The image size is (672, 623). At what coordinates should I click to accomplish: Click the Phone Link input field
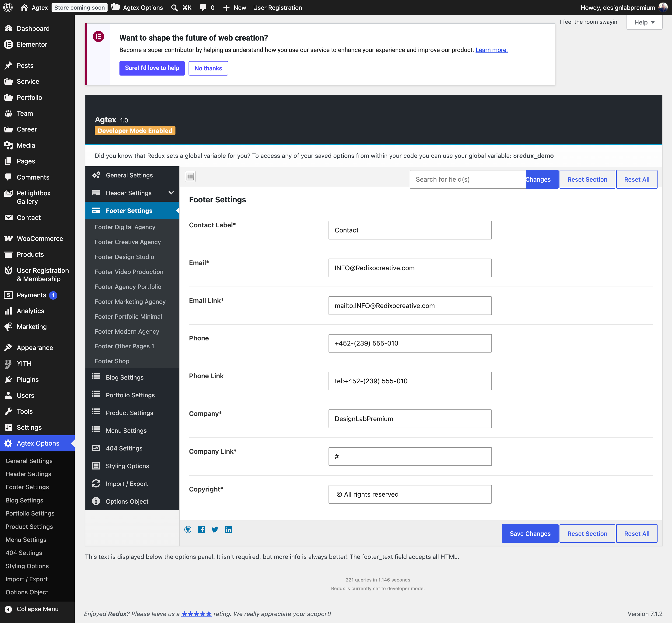point(410,381)
